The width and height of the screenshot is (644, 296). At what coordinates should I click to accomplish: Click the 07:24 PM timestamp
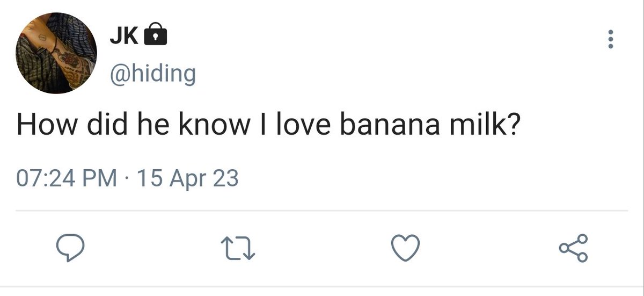[67, 178]
